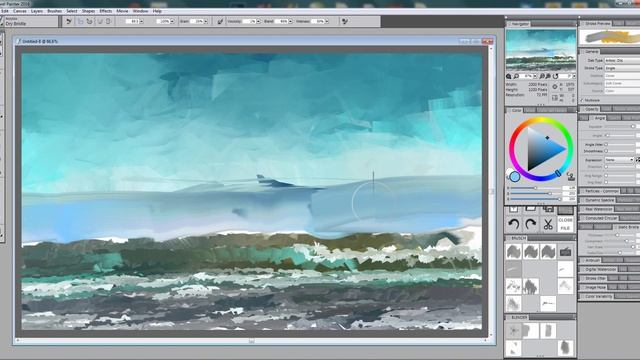Select the dark blender at bottom right
The image size is (640, 360).
pos(565,348)
